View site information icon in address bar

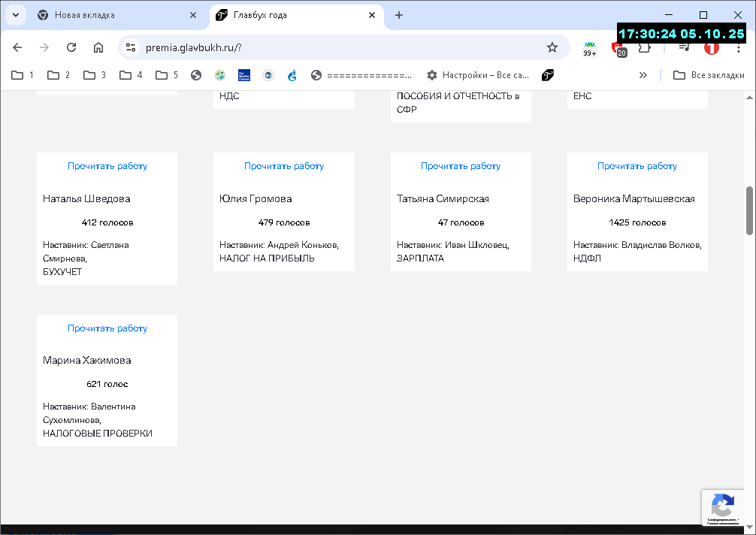pos(131,47)
